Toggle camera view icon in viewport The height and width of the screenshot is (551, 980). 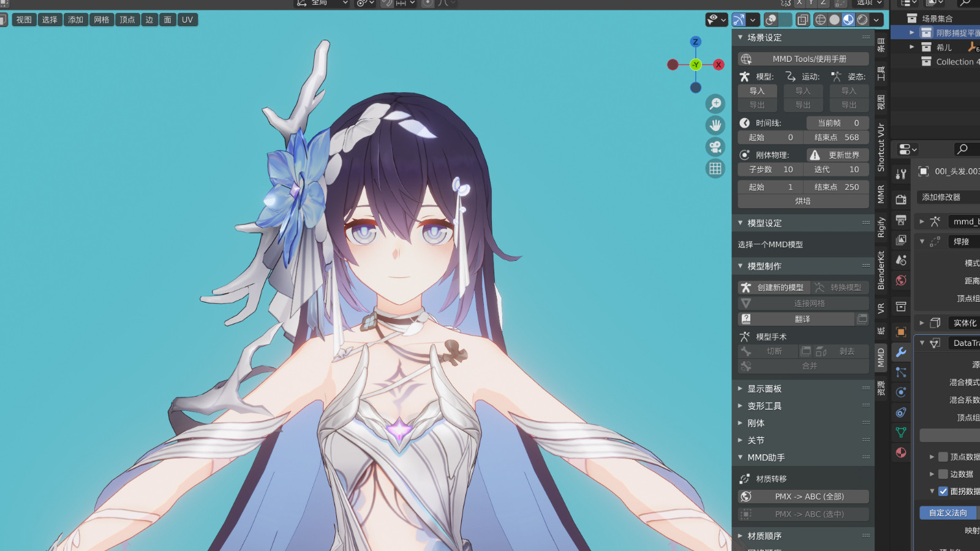(x=715, y=147)
